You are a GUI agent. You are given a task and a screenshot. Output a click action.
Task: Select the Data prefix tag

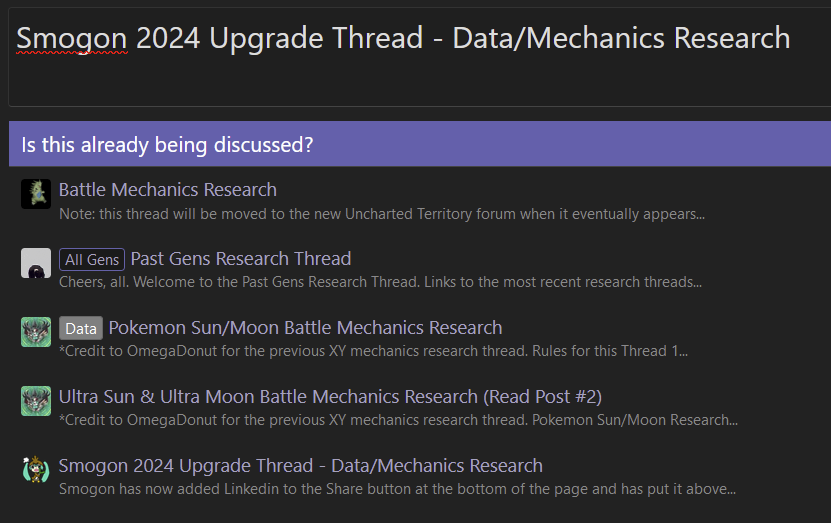tap(81, 329)
